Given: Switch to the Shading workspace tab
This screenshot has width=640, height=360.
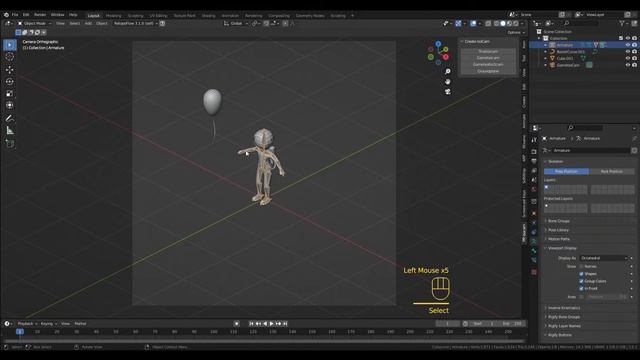Looking at the screenshot, I should pos(209,16).
